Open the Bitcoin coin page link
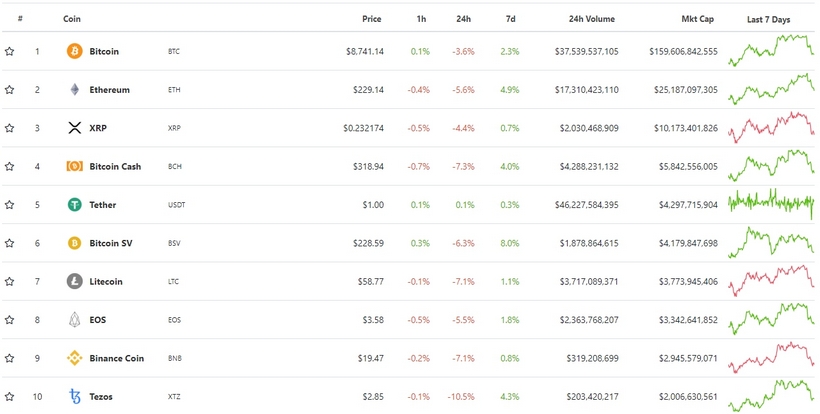 coord(104,51)
